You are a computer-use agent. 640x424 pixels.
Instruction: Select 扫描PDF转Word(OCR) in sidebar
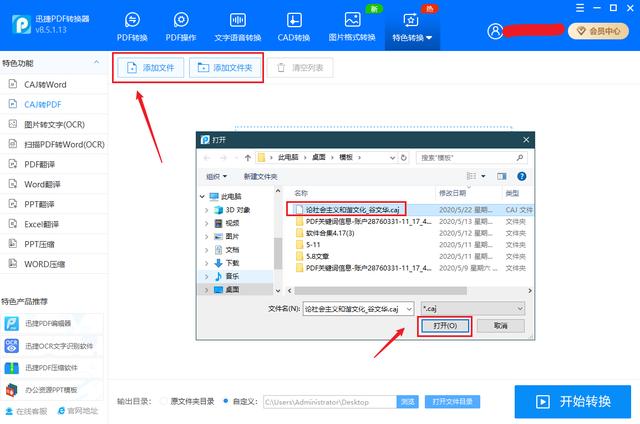pos(54,144)
